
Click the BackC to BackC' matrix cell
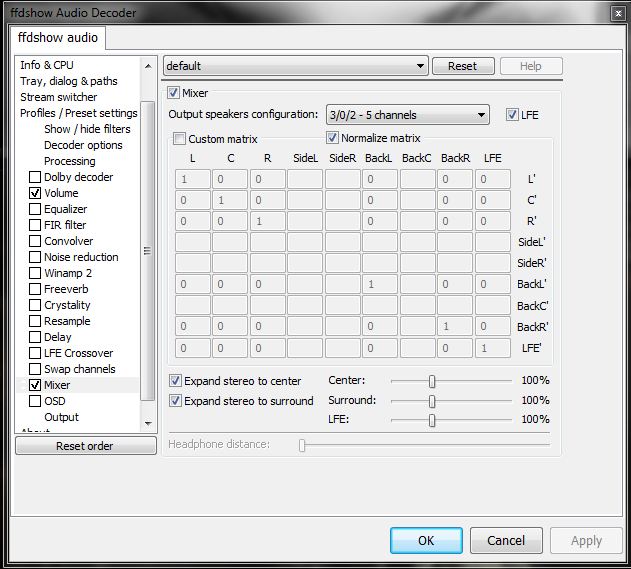click(417, 305)
